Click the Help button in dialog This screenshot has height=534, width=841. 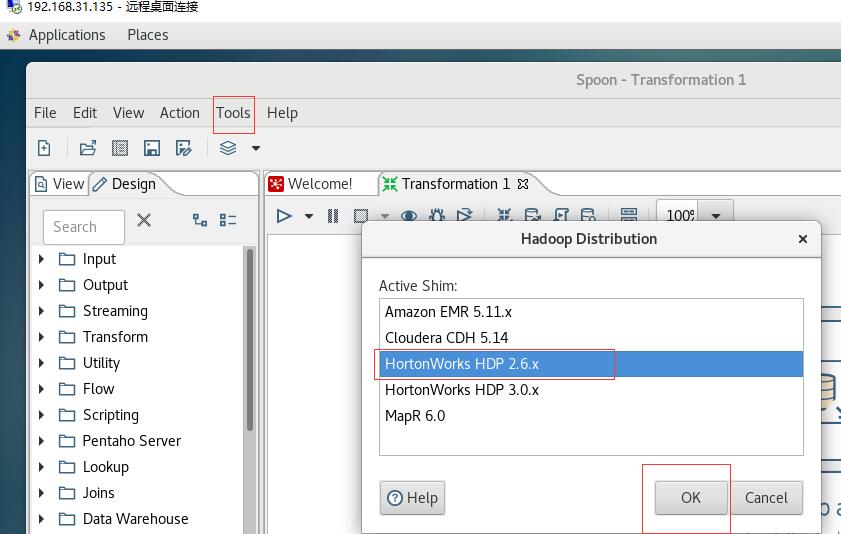click(x=412, y=498)
